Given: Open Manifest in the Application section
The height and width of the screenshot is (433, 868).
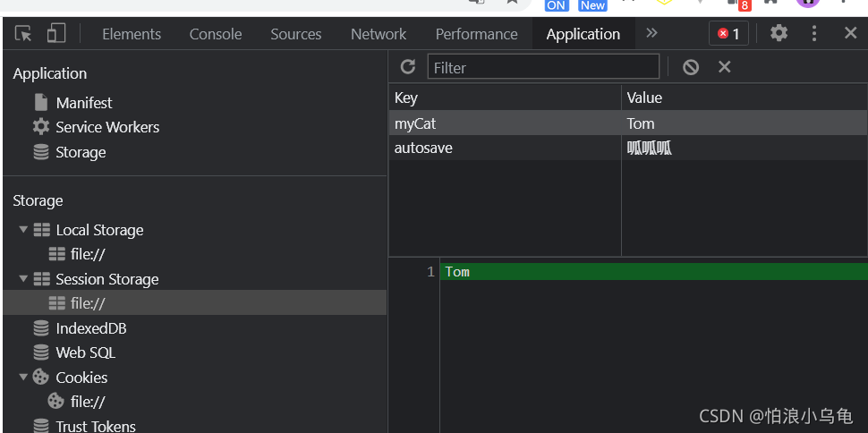Looking at the screenshot, I should pos(83,103).
